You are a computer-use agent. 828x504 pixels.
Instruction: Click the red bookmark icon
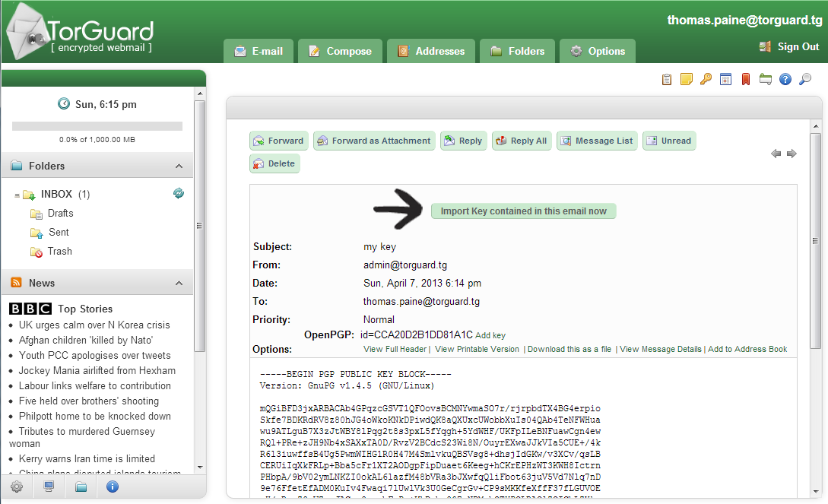746,79
